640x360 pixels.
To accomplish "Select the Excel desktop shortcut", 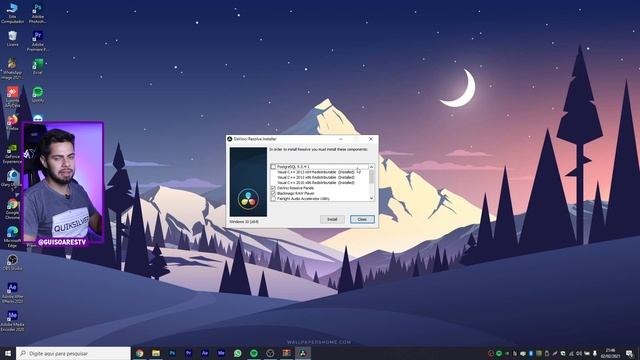I will (38, 67).
